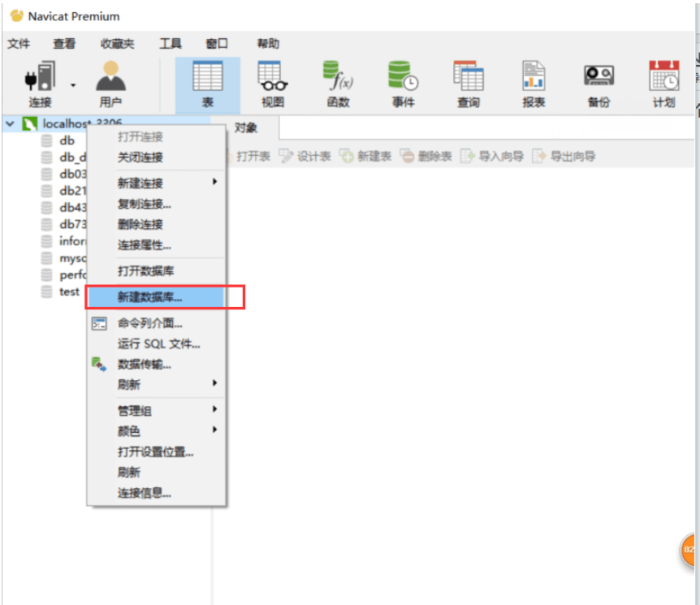This screenshot has height=605, width=700.
Task: Open the 视图 (Views) toolbar icon
Action: tap(271, 81)
